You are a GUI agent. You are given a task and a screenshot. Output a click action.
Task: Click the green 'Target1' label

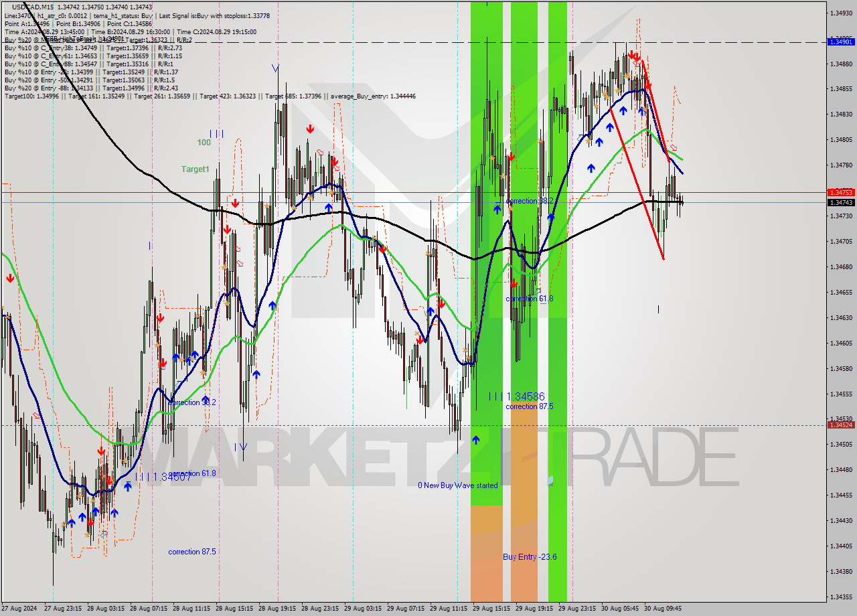(195, 169)
